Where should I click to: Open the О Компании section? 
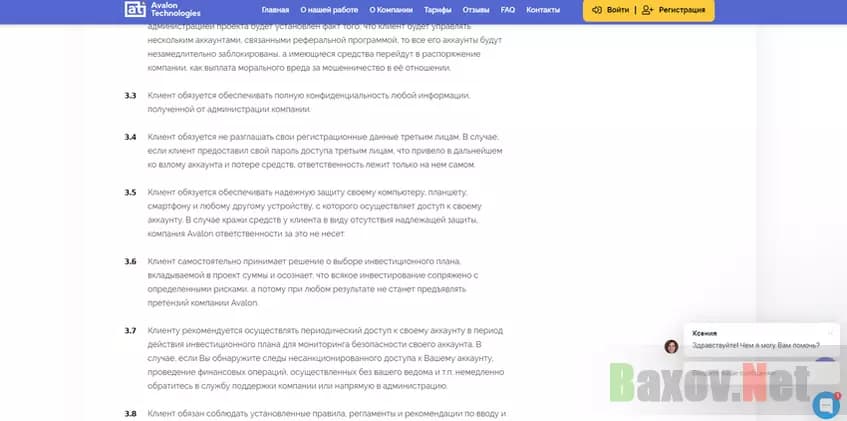391,10
